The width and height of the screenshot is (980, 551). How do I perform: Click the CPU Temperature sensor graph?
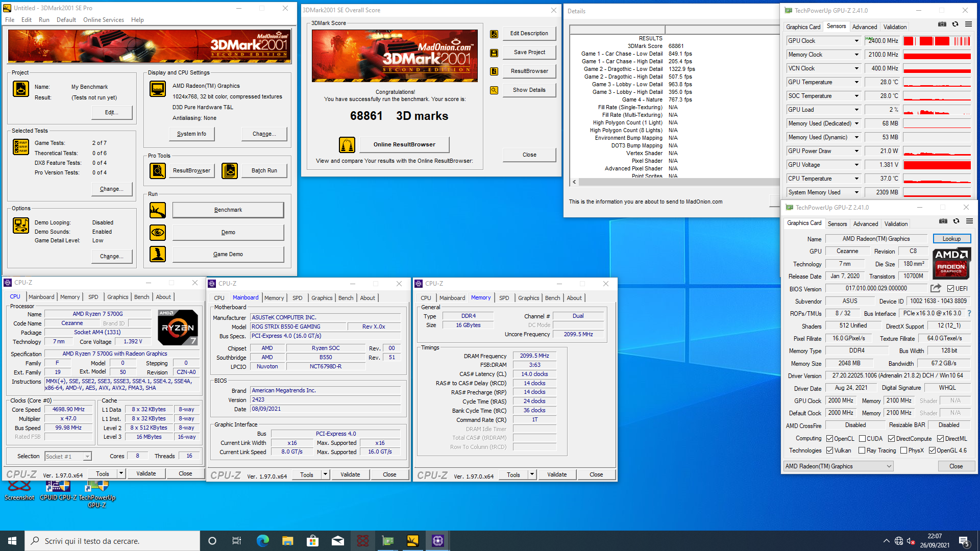click(937, 179)
